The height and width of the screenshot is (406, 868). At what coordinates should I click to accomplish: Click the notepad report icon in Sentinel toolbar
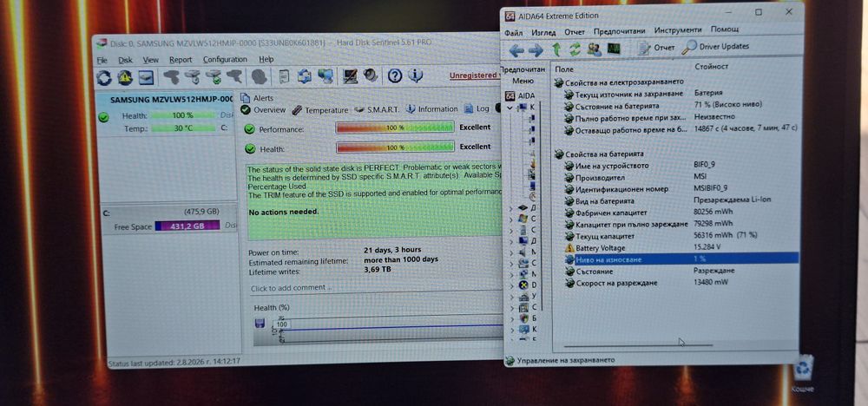click(284, 76)
